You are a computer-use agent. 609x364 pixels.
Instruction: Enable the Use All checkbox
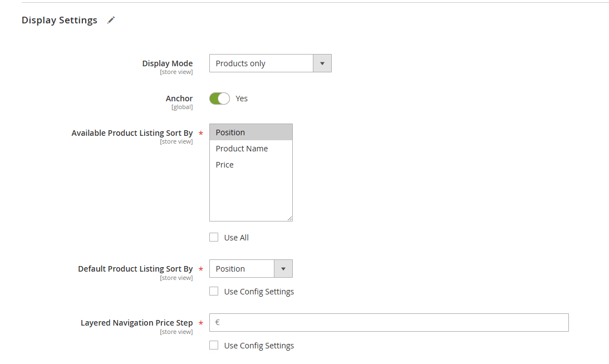214,238
